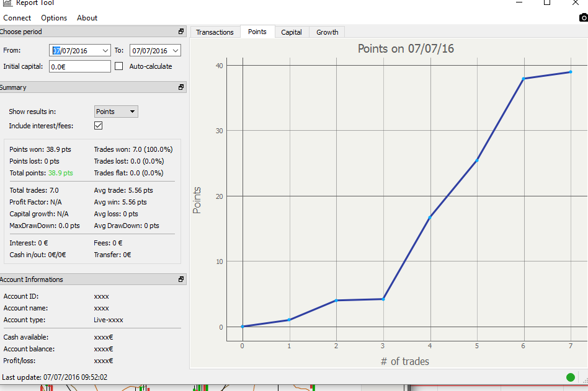588x391 pixels.
Task: Minimize the Report Tool window
Action: click(519, 2)
